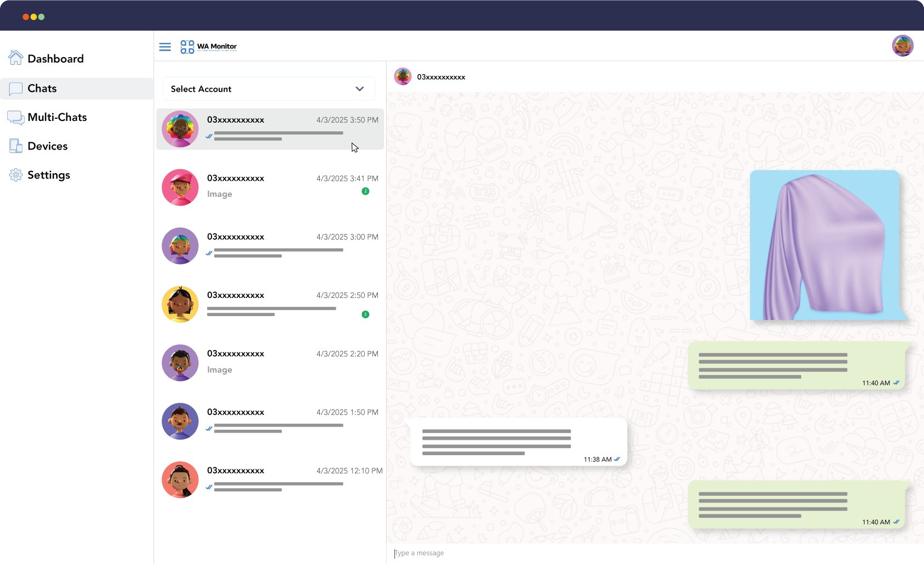
Task: Focus the 'Type a message' input field
Action: tap(654, 553)
